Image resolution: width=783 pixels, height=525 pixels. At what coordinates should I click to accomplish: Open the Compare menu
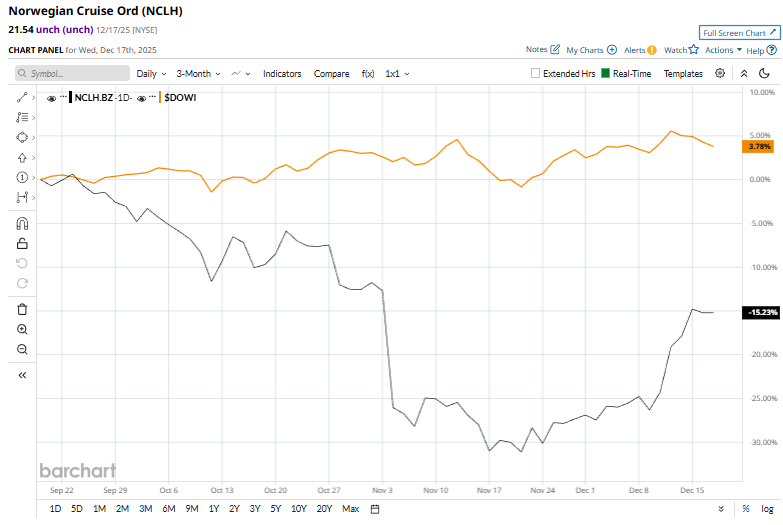(332, 73)
